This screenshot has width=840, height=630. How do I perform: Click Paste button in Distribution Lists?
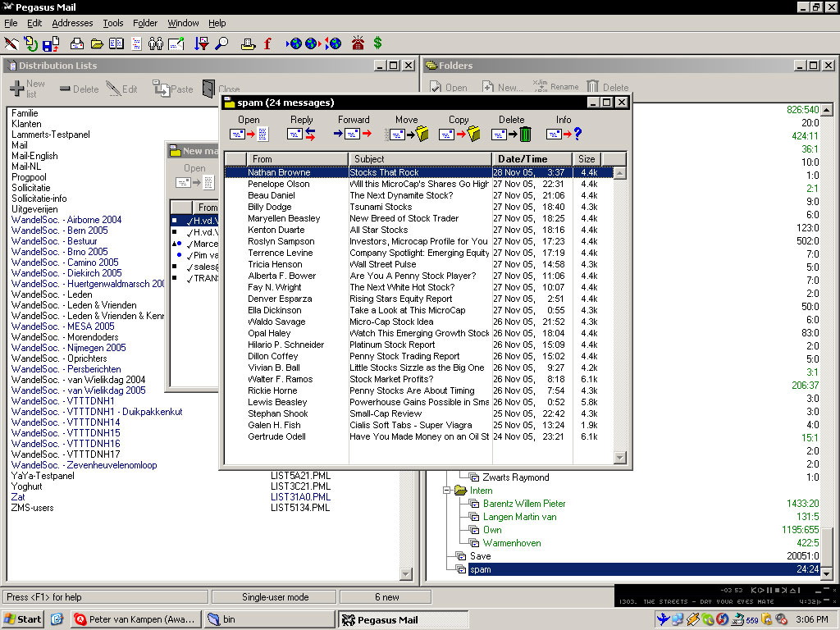173,89
